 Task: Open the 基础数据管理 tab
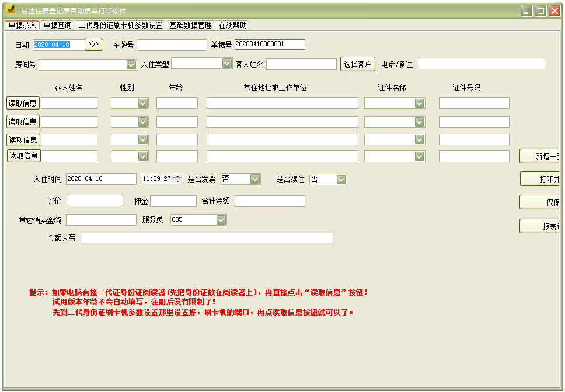190,25
